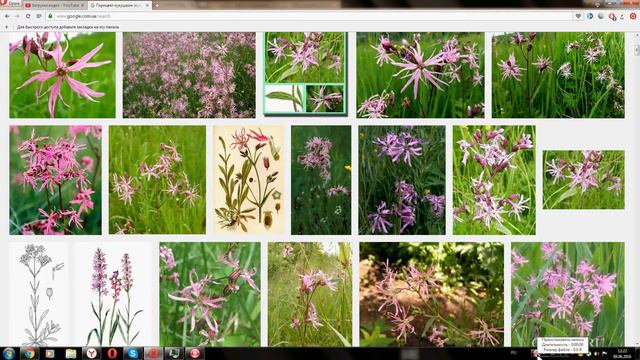Click the red circle extension icon at toolbar end
The height and width of the screenshot is (360, 640).
pos(633,16)
